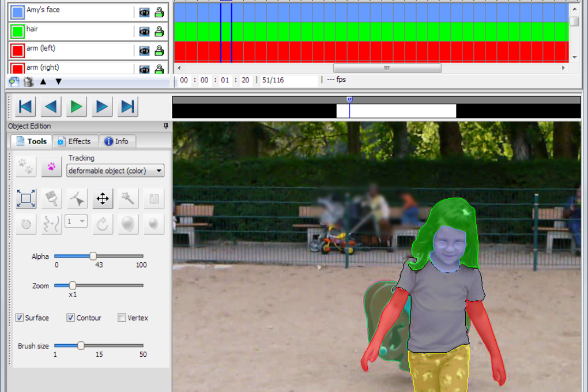Delete object using trash can icon
Image resolution: width=588 pixels, height=392 pixels.
pos(28,81)
